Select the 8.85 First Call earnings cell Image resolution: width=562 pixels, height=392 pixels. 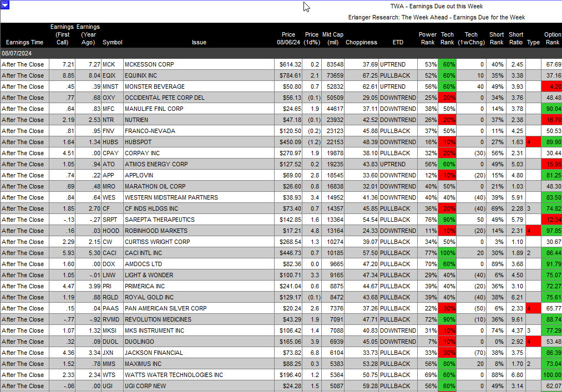62,75
